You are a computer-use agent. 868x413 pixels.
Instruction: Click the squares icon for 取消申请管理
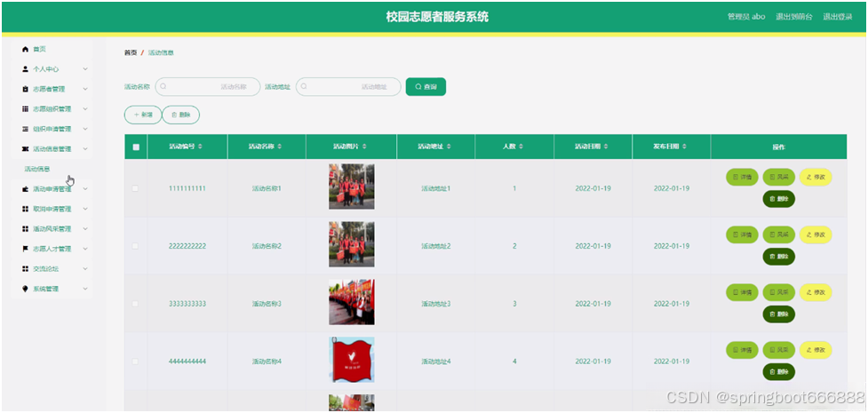(25, 209)
